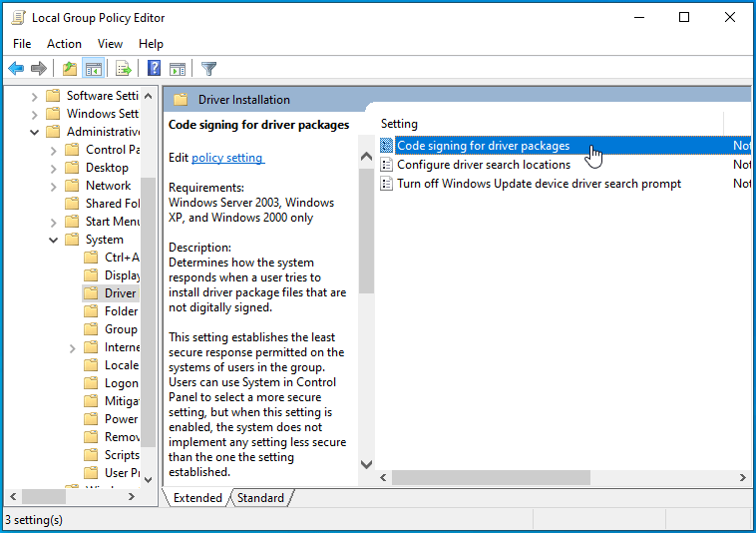Screen dimensions: 756x533
Task: Open the Action menu
Action: [64, 44]
